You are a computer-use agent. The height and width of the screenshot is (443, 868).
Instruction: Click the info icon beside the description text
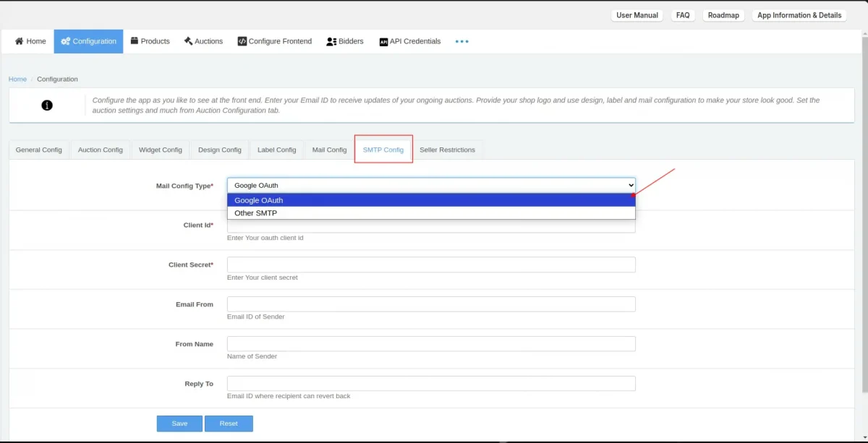[47, 105]
